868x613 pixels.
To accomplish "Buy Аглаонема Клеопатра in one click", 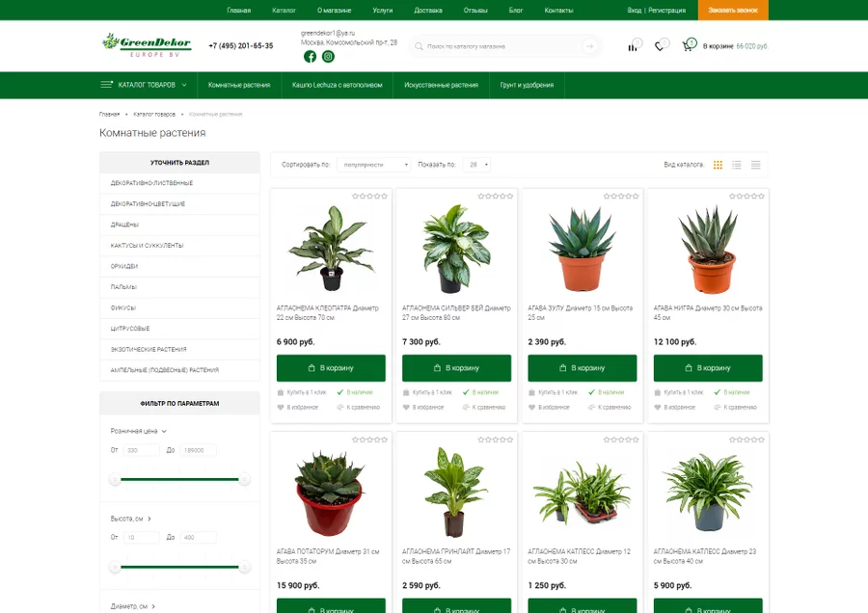I will [302, 392].
